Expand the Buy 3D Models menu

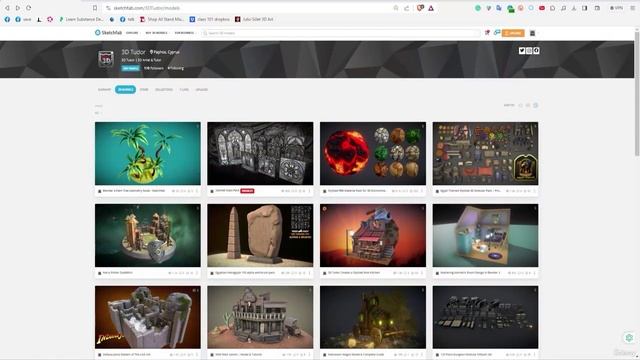pyautogui.click(x=157, y=33)
